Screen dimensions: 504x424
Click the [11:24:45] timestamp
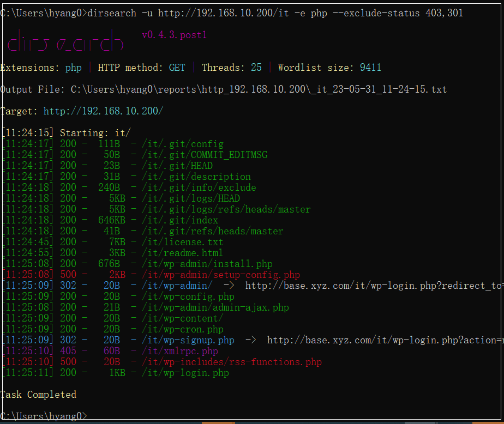27,242
